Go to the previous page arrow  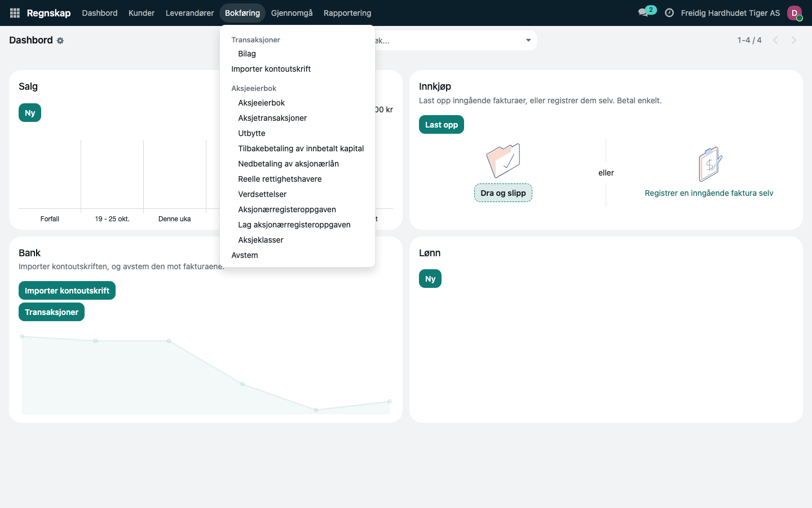(776, 40)
